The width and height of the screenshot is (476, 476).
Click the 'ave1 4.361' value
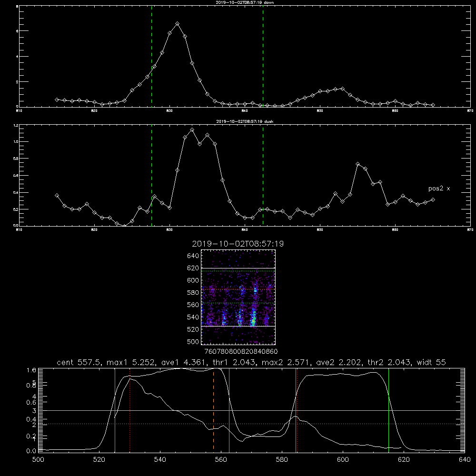[185, 362]
